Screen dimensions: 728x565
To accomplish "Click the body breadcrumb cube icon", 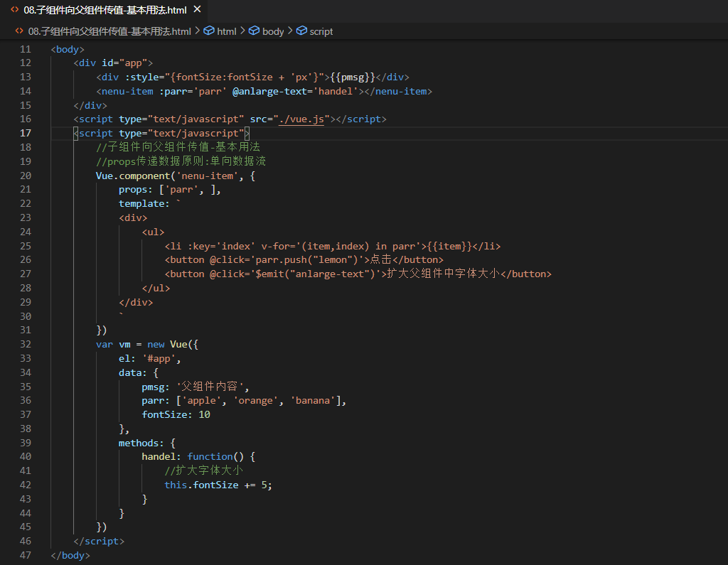I will (254, 31).
